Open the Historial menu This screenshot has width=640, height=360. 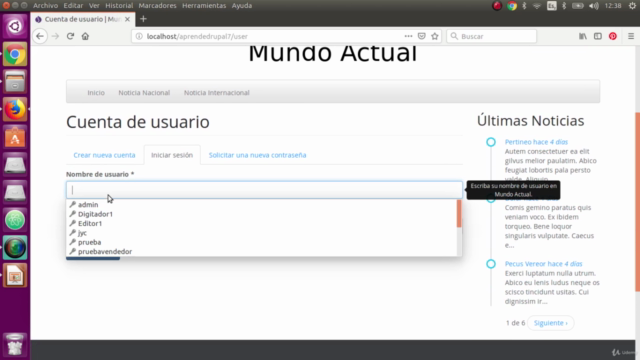click(119, 6)
